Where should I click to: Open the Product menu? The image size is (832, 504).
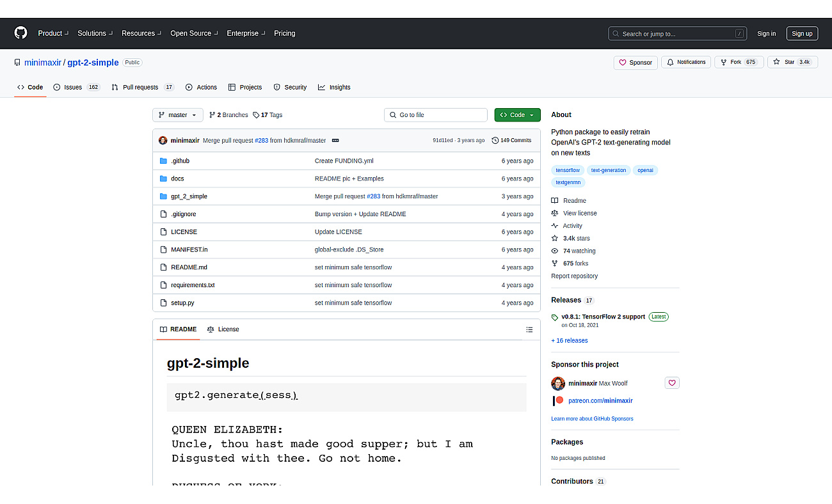pos(52,33)
